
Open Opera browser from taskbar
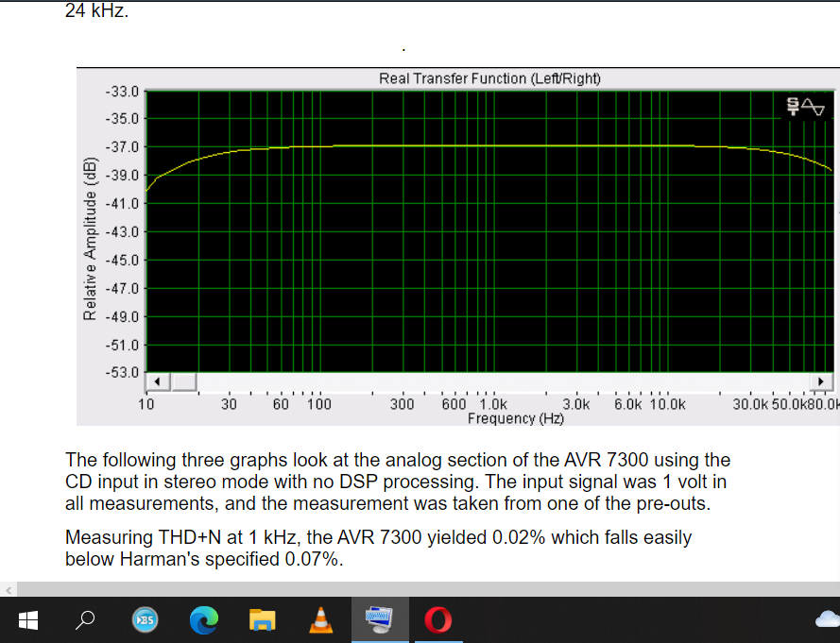pyautogui.click(x=438, y=620)
